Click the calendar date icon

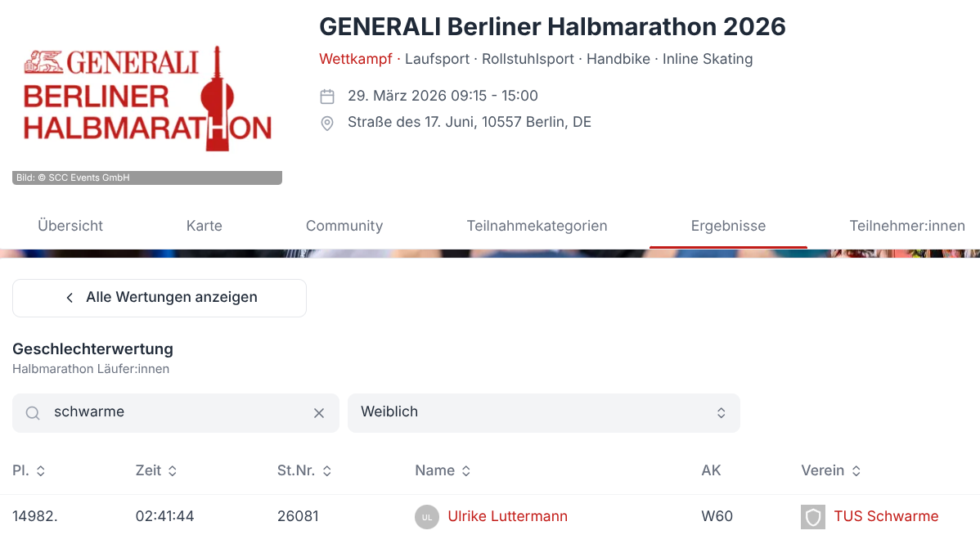pos(327,97)
